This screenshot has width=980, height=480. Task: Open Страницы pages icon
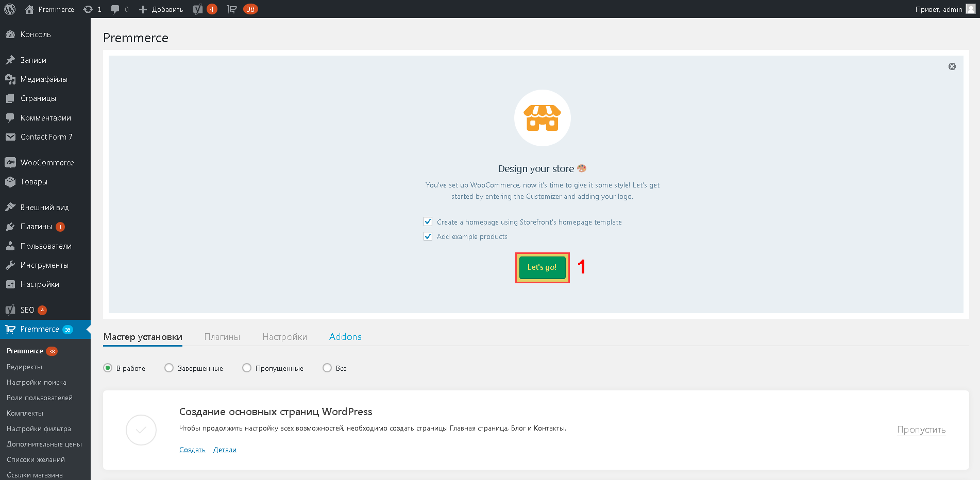(10, 98)
